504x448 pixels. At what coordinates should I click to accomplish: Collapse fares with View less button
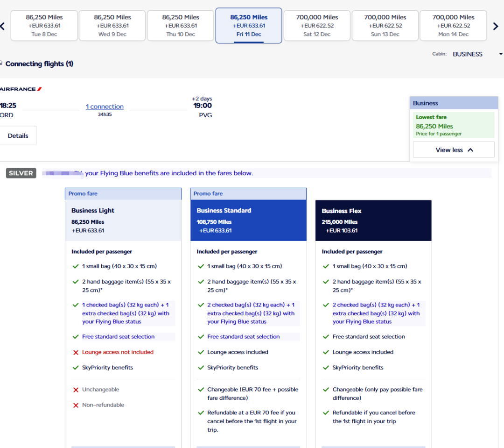click(x=454, y=149)
